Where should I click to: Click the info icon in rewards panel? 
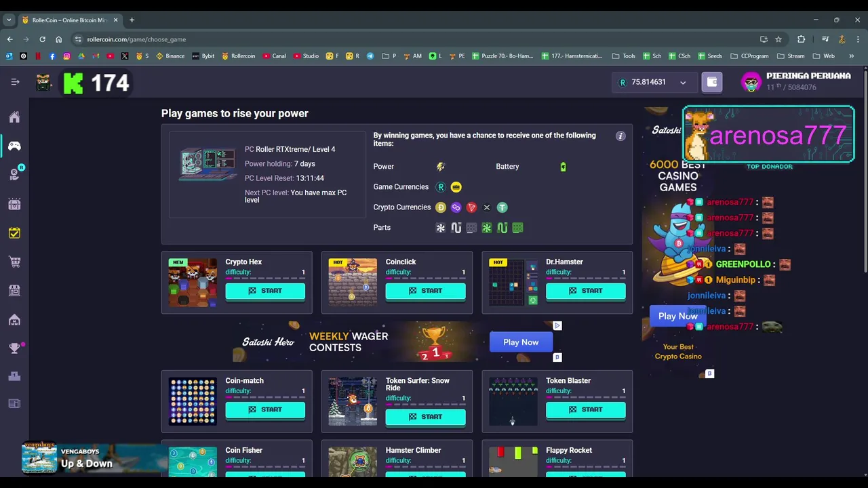pos(620,136)
